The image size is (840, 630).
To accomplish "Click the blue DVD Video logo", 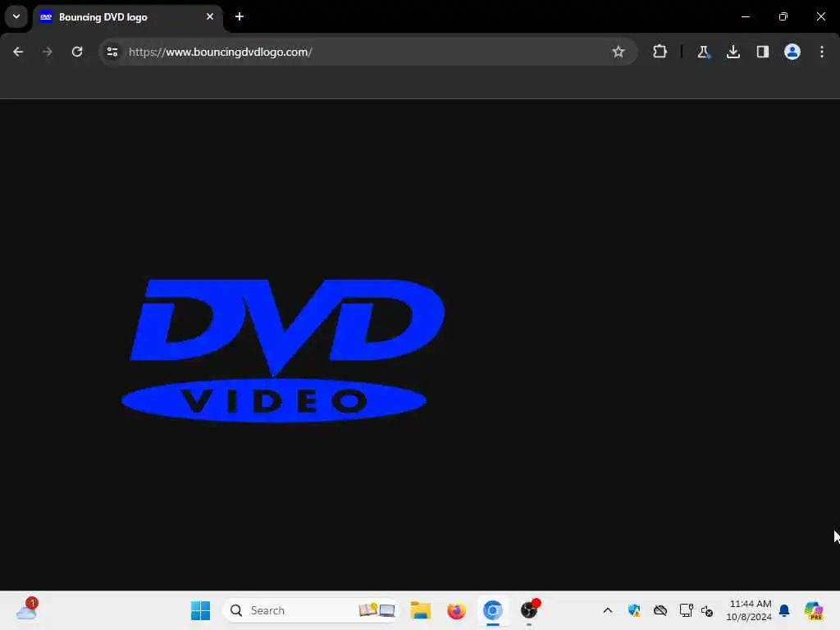I will [x=283, y=351].
